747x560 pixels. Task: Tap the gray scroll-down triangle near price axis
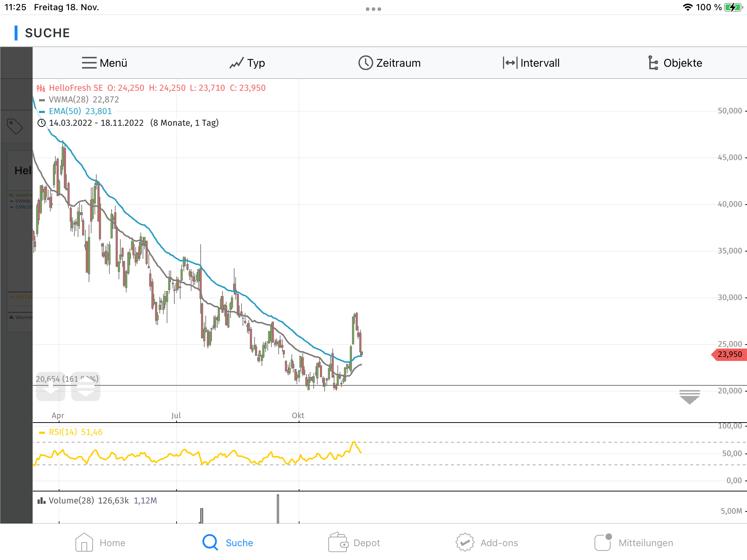coord(689,397)
